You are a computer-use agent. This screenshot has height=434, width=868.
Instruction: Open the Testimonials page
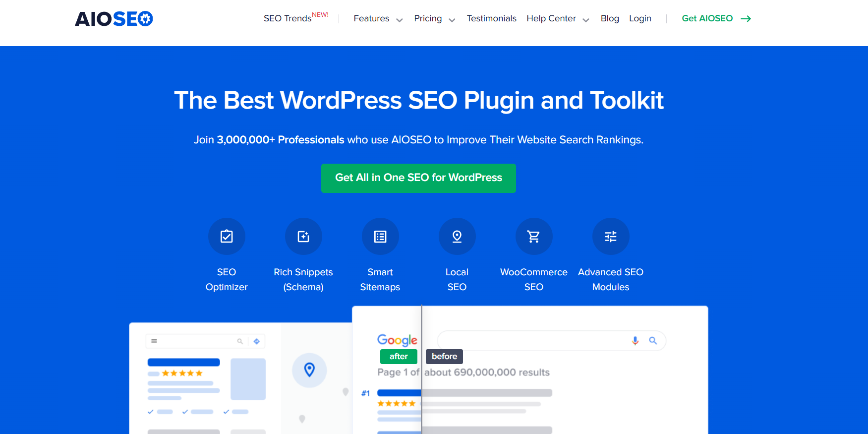click(491, 19)
